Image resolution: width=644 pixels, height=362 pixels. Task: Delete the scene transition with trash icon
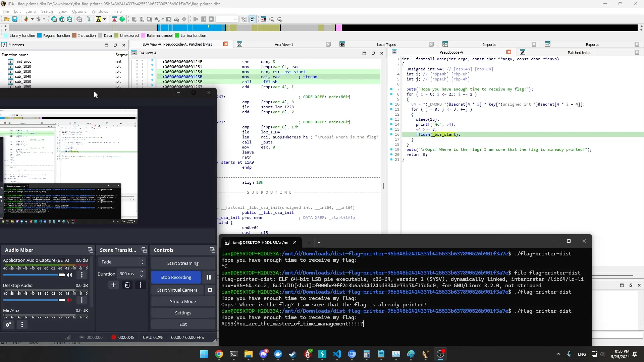[127, 285]
